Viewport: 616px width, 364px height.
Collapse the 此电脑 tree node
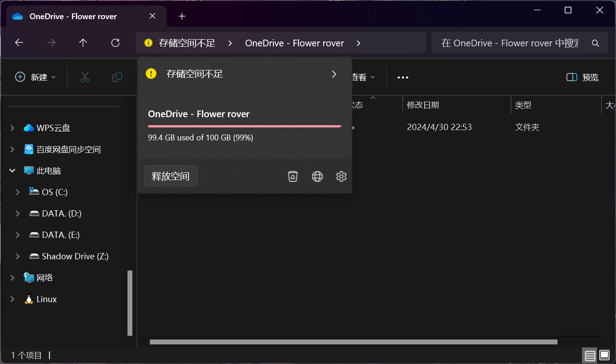(x=12, y=171)
